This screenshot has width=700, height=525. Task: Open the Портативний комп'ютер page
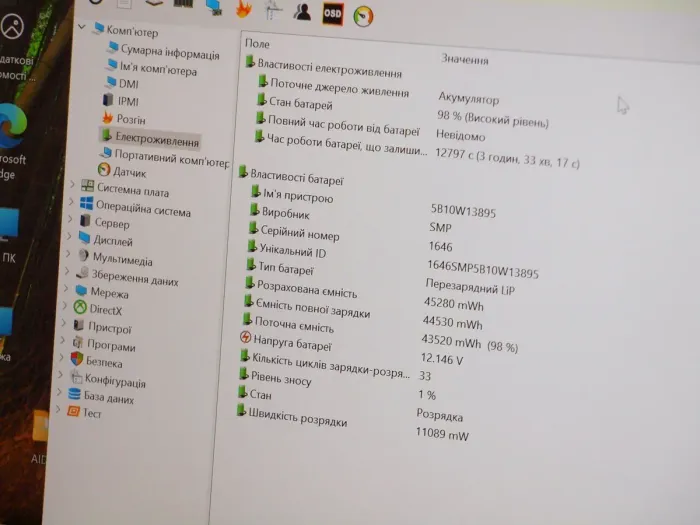click(170, 158)
